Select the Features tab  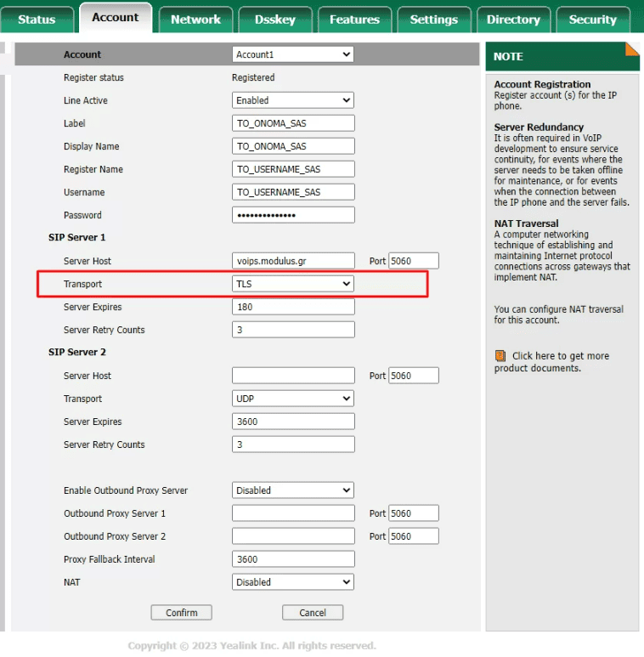click(x=354, y=20)
